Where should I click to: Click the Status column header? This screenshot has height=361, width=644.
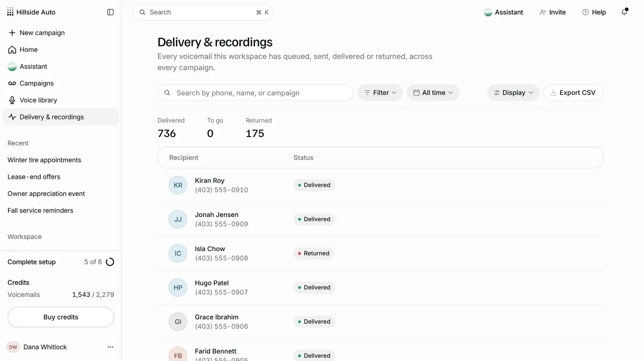click(304, 158)
